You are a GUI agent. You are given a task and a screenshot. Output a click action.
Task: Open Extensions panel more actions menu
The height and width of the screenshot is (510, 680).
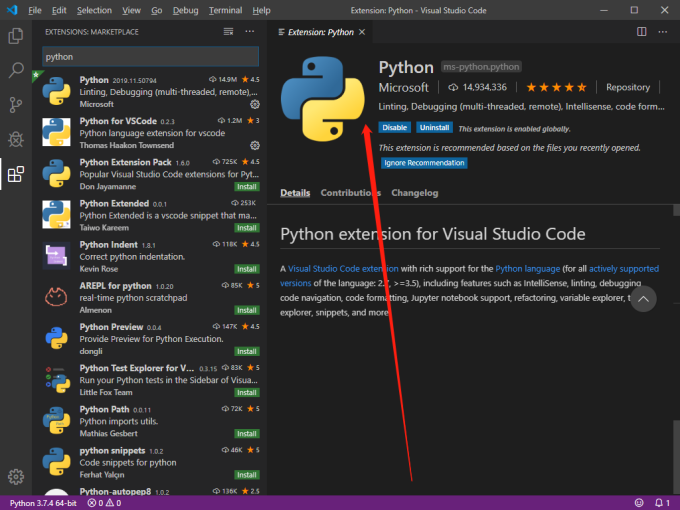[250, 31]
